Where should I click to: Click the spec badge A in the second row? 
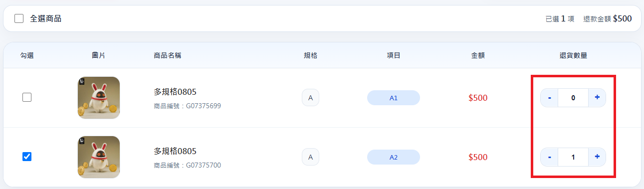(310, 157)
